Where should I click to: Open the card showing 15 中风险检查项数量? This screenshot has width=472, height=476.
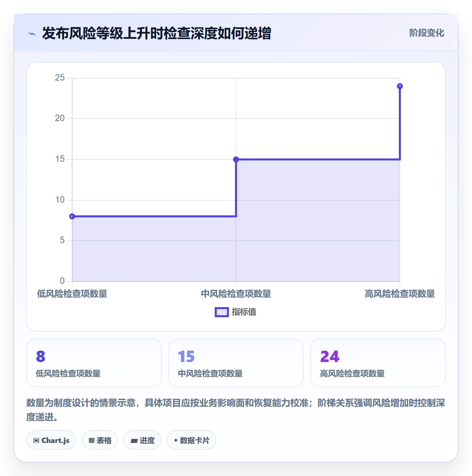[x=236, y=363]
